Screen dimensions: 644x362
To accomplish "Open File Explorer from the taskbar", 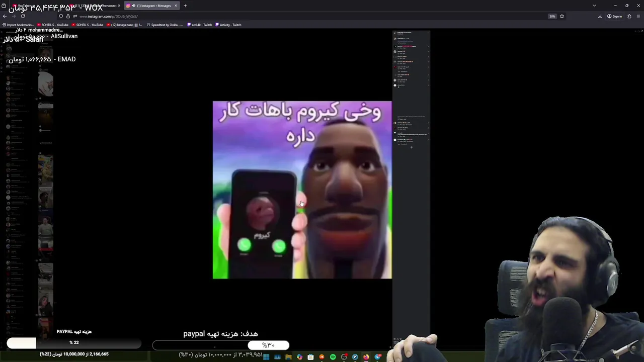I will tap(288, 357).
